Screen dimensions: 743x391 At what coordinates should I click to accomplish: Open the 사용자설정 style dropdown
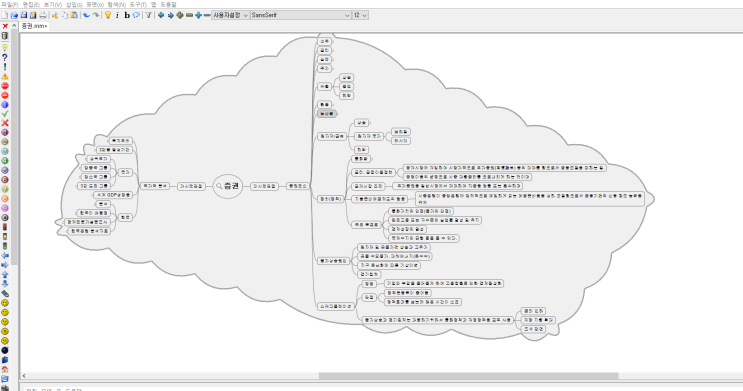[x=230, y=15]
